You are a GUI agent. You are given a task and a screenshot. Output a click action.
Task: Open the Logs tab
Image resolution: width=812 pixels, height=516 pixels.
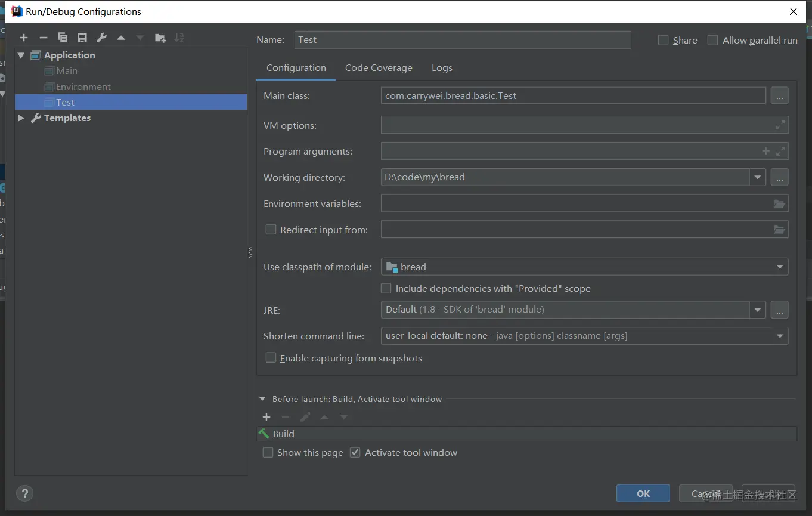coord(442,67)
